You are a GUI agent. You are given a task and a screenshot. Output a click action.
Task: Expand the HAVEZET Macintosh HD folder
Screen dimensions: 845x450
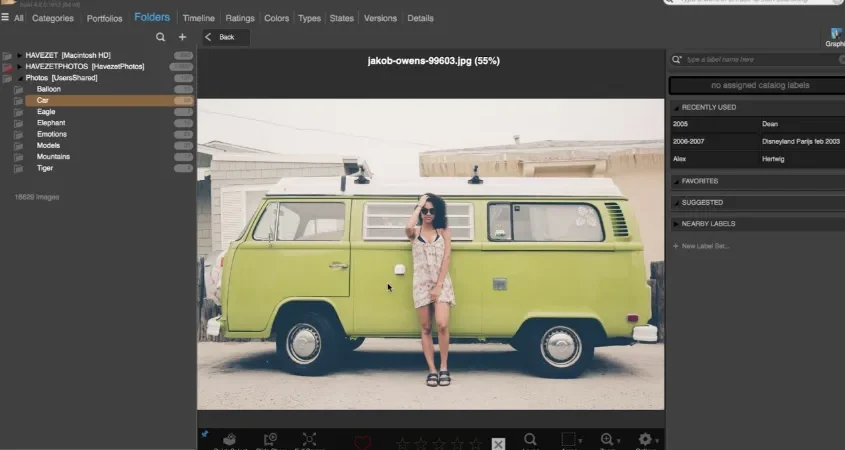click(19, 55)
